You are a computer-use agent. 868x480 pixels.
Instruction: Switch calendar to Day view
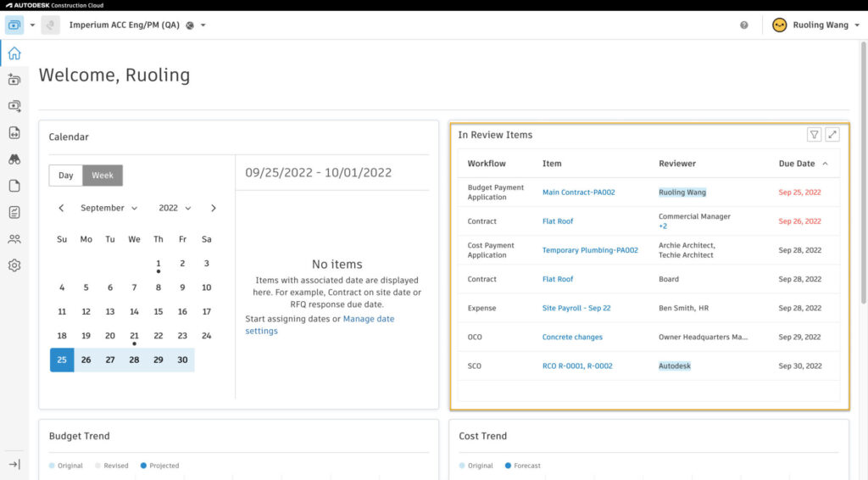[x=66, y=176]
